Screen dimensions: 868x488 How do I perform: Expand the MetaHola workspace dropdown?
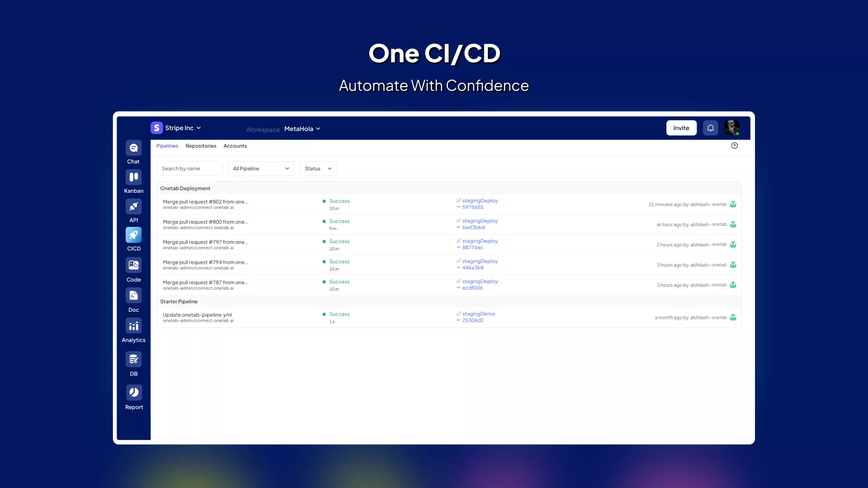(x=302, y=129)
